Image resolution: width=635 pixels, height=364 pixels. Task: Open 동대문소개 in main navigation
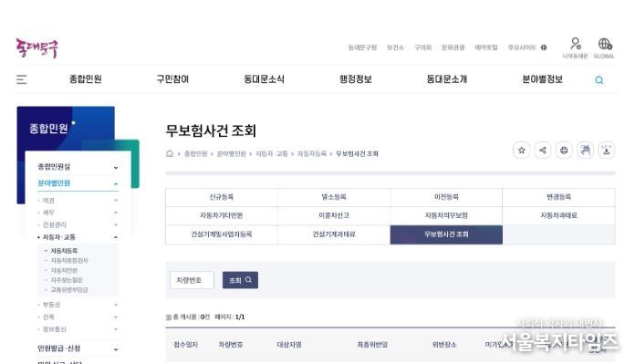(447, 79)
